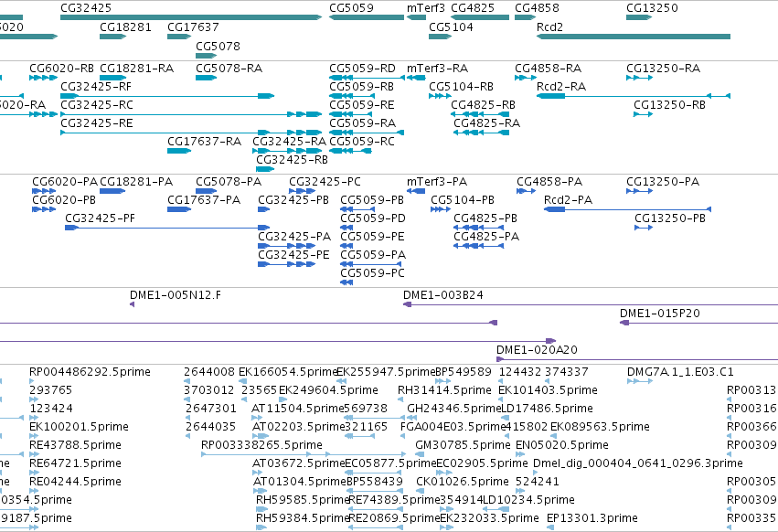The image size is (778, 532).
Task: Select protein CG4858-PA
Action: 527,190
